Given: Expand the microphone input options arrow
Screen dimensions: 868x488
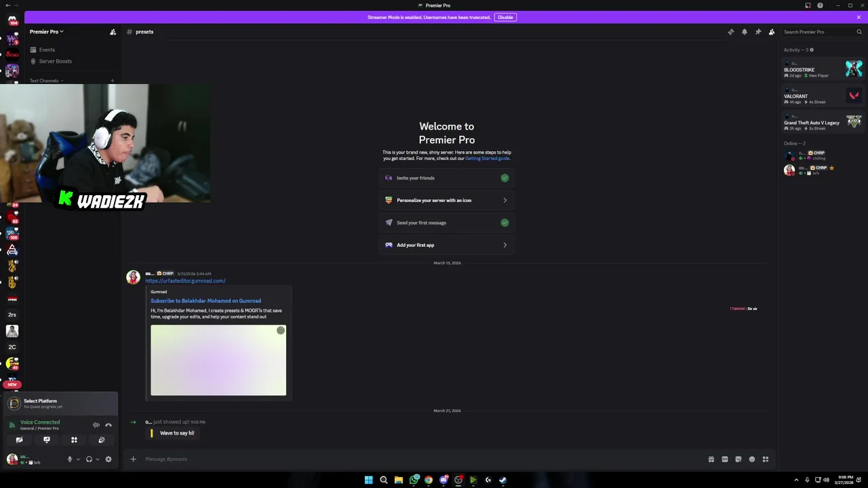Looking at the screenshot, I should pos(77,460).
